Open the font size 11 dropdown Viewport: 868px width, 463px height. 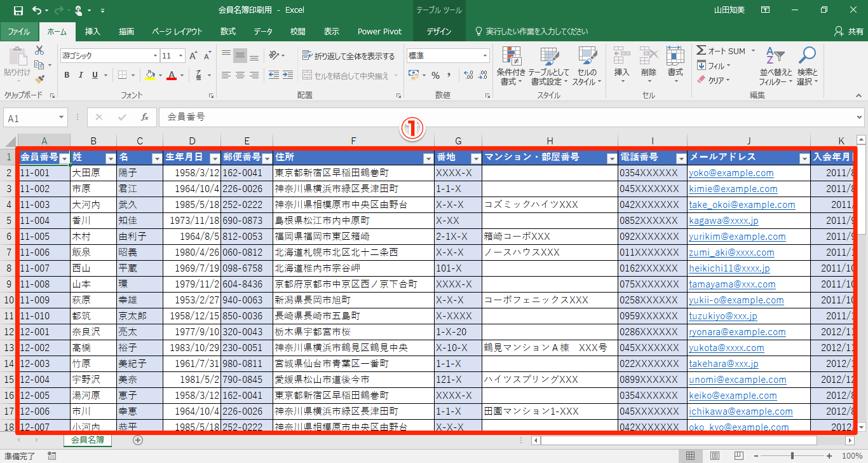pyautogui.click(x=181, y=56)
